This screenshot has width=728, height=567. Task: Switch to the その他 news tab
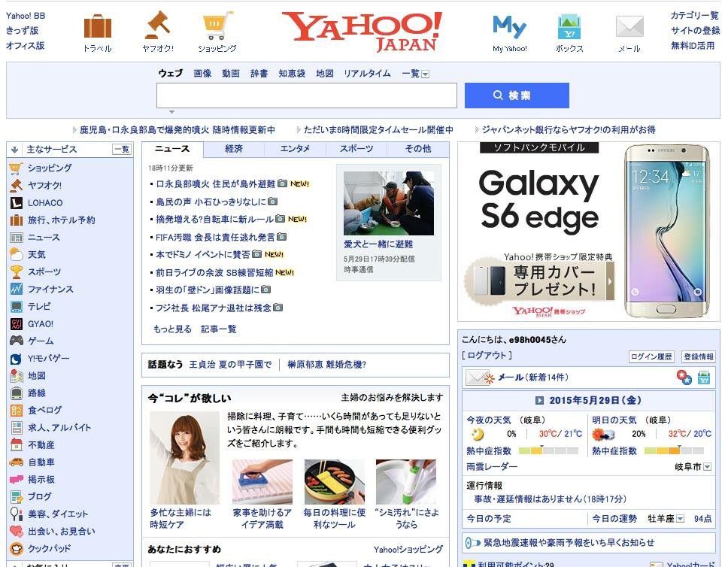pos(418,149)
